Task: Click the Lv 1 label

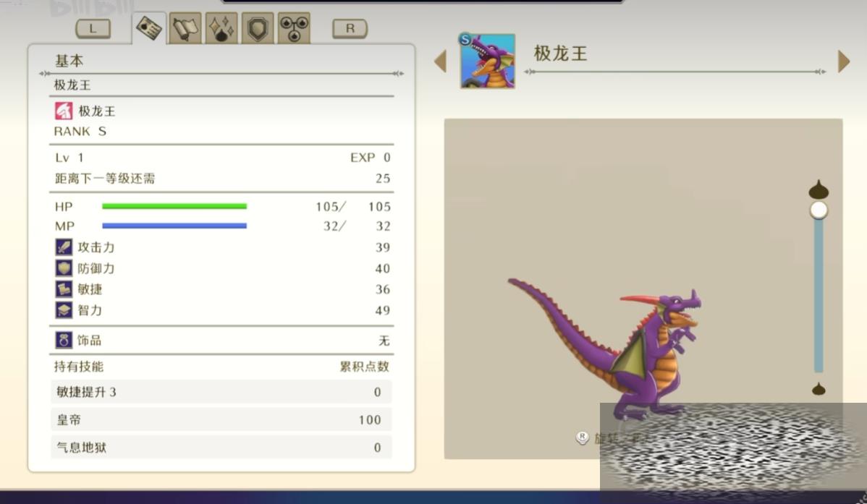Action: (69, 158)
